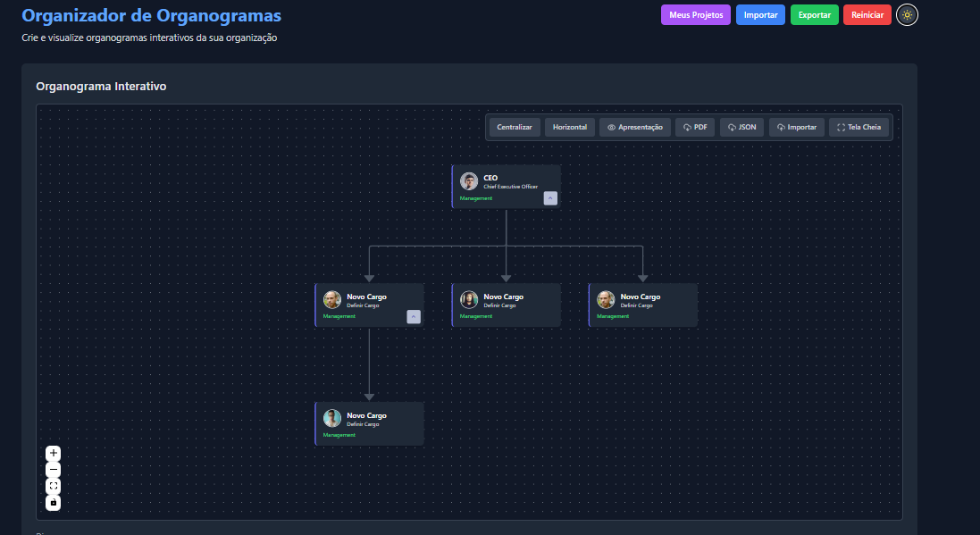
Task: Collapse the CEO node with its chevron
Action: 550,198
